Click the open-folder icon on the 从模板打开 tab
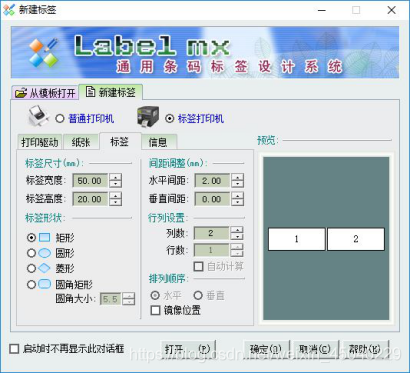 pyautogui.click(x=21, y=93)
